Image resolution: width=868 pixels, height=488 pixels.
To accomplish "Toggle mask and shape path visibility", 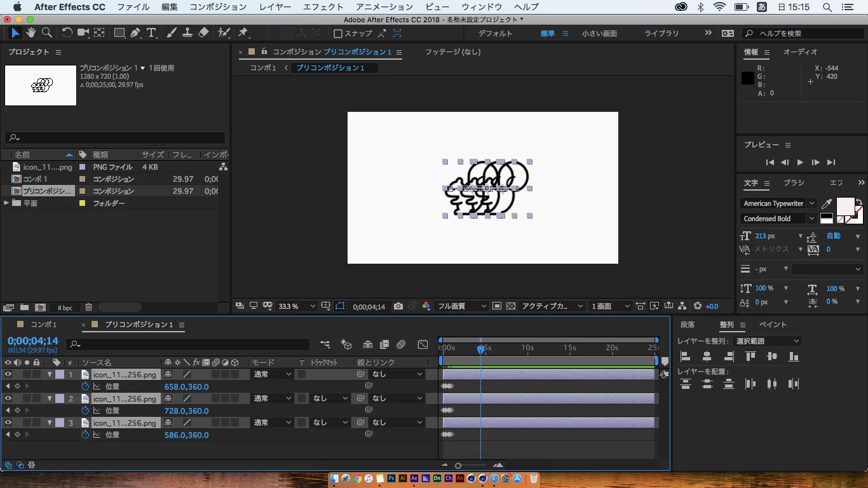I will [340, 306].
